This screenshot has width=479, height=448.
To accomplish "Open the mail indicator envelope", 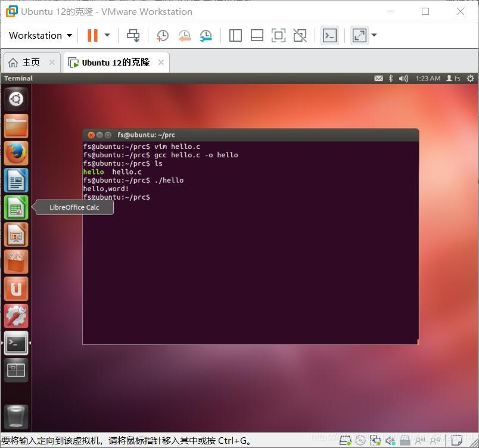I will point(378,79).
